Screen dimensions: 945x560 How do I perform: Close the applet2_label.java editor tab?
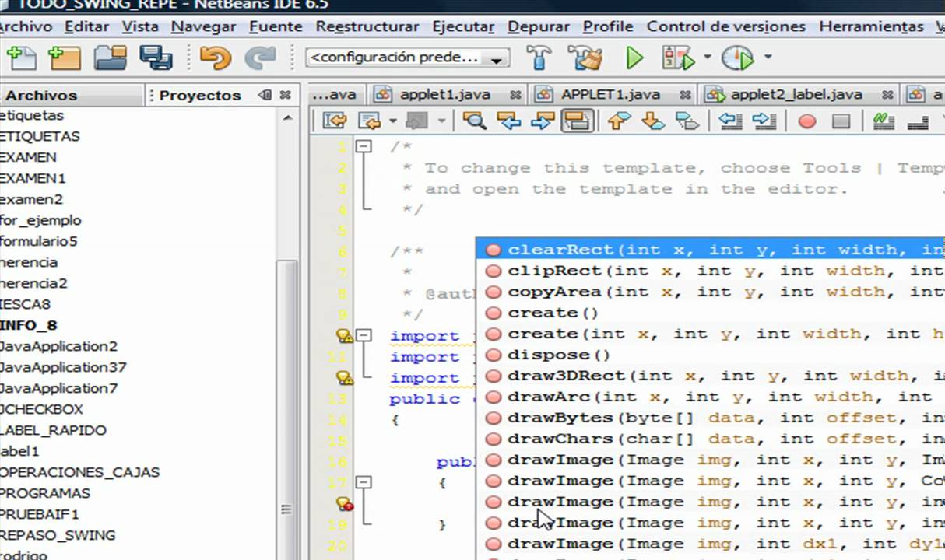coord(888,95)
